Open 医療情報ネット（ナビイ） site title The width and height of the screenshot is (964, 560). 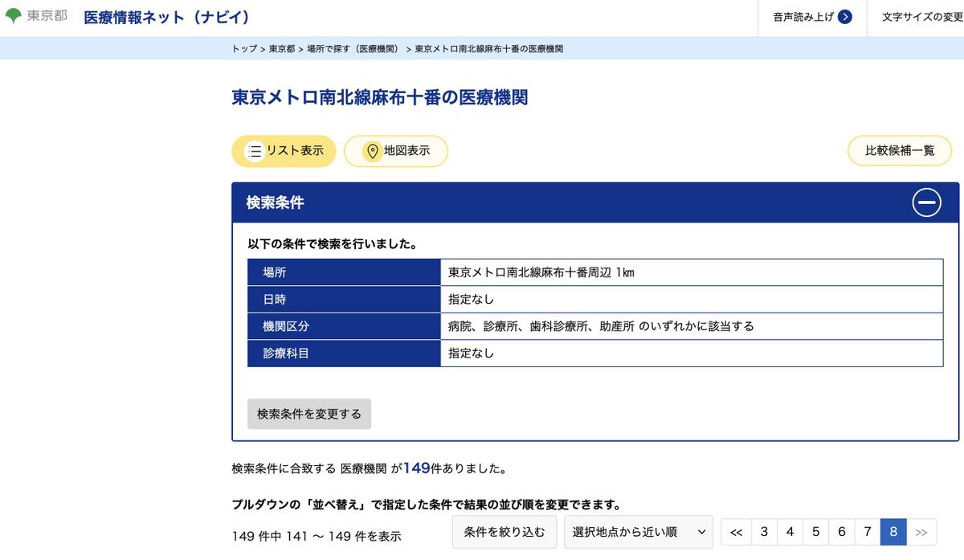(x=166, y=17)
